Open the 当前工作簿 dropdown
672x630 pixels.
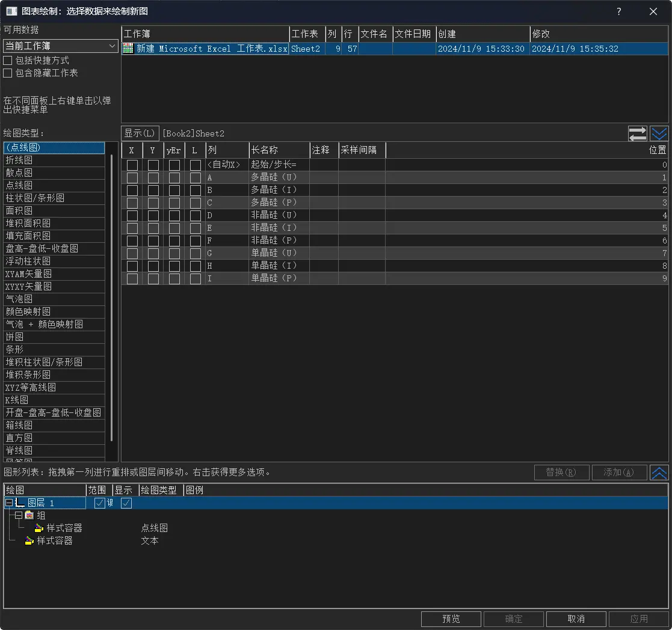60,46
